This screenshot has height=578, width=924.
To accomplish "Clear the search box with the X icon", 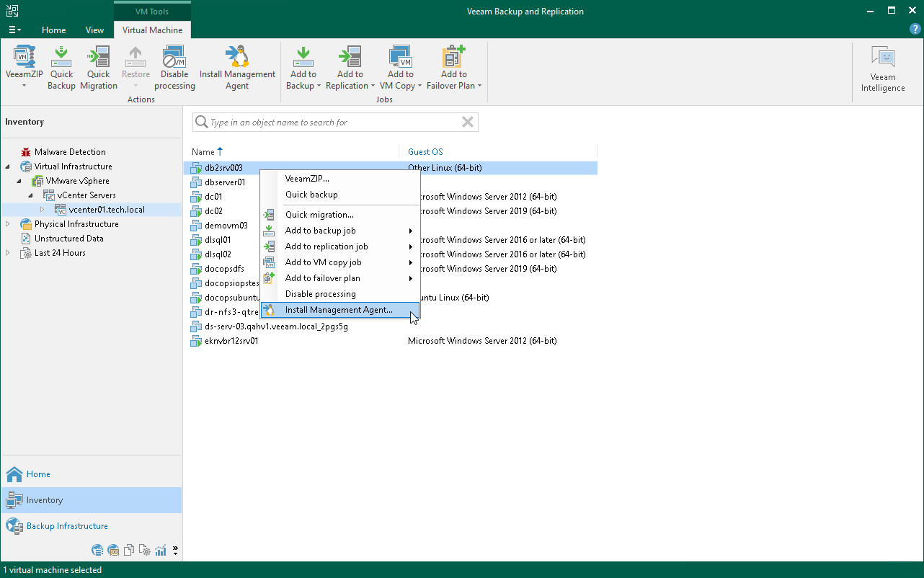I will [x=468, y=122].
